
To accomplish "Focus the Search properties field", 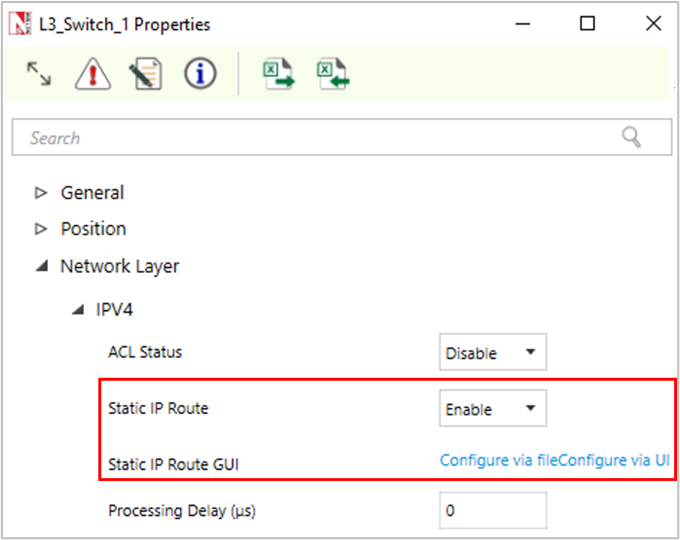I will coord(320,138).
